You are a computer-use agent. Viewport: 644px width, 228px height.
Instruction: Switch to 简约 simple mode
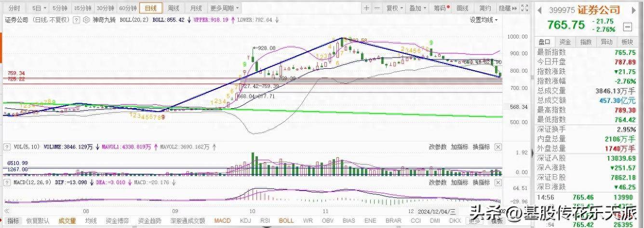[485, 8]
